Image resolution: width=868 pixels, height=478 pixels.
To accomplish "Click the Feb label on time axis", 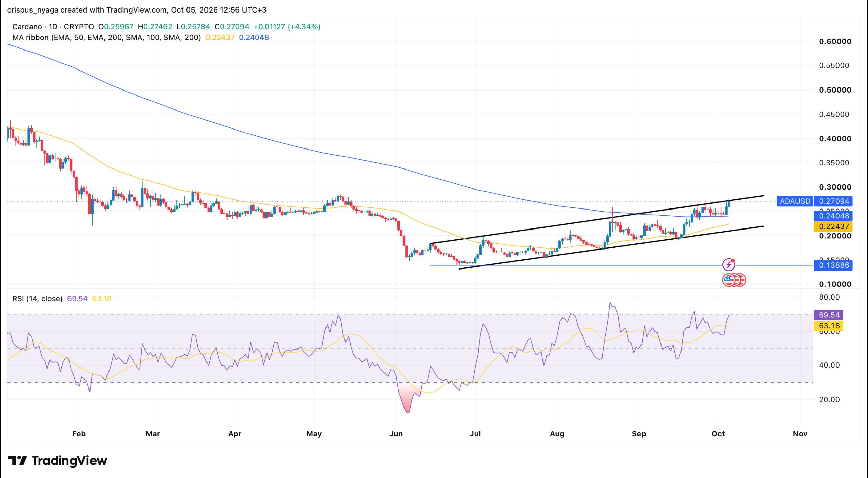I will tap(79, 434).
